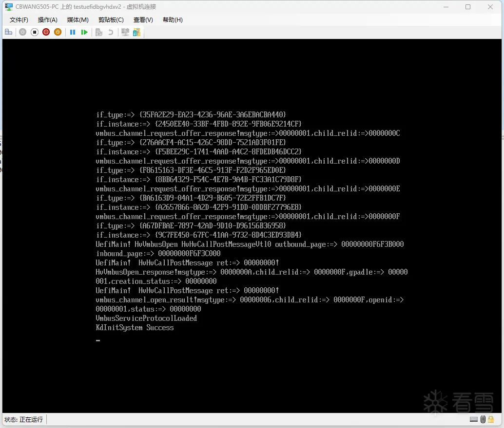Image resolution: width=504 pixels, height=428 pixels.
Task: Click the if_instance line with GUID 9C7FE450
Action: coord(199,235)
